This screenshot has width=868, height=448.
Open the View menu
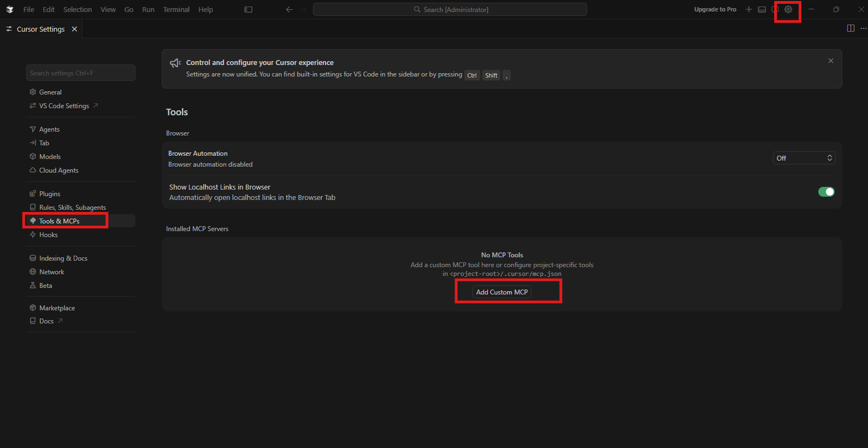click(108, 9)
